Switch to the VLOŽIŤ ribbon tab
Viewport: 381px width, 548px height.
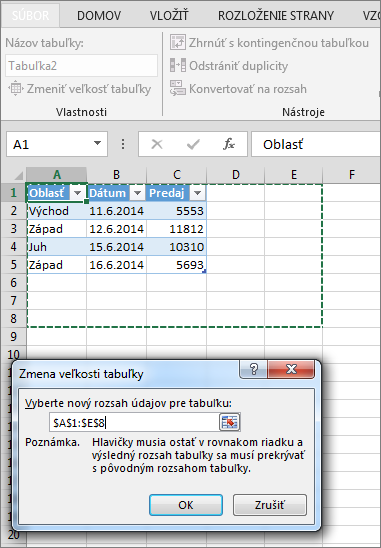169,16
